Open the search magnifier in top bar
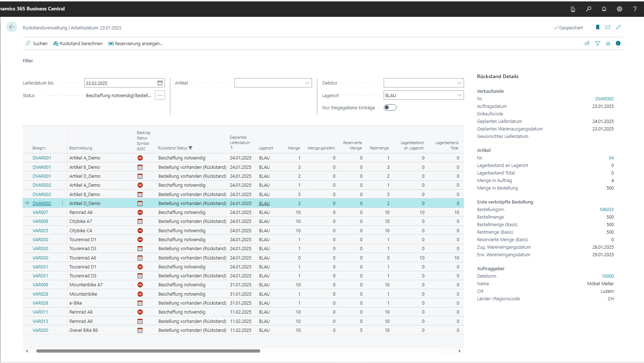Image resolution: width=644 pixels, height=363 pixels. pyautogui.click(x=588, y=9)
